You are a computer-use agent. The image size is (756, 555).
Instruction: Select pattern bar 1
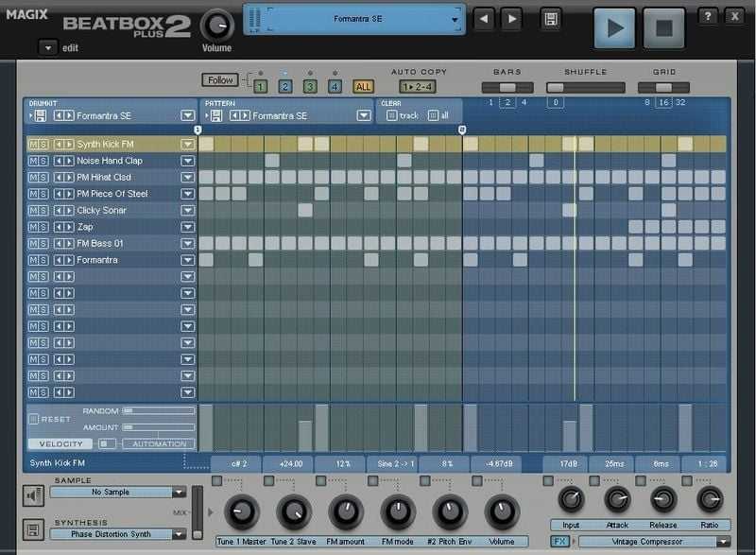(261, 87)
